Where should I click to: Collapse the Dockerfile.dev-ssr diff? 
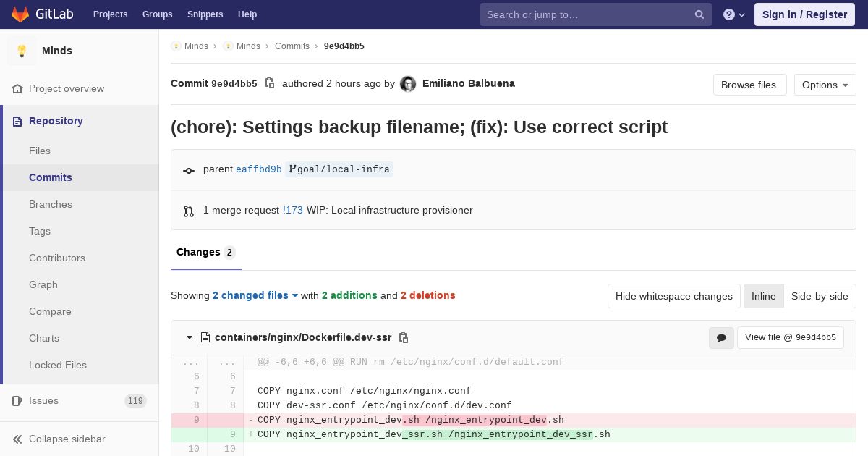coord(190,337)
